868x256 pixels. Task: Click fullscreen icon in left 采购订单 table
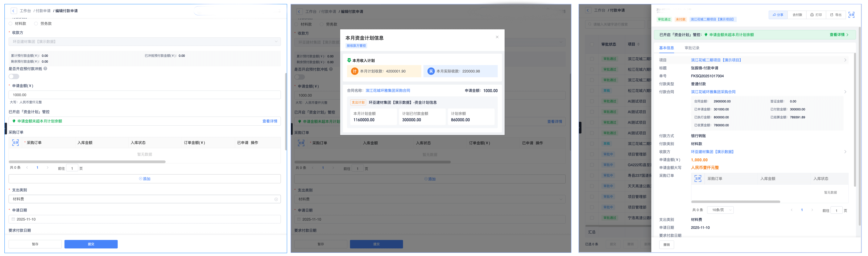(15, 143)
